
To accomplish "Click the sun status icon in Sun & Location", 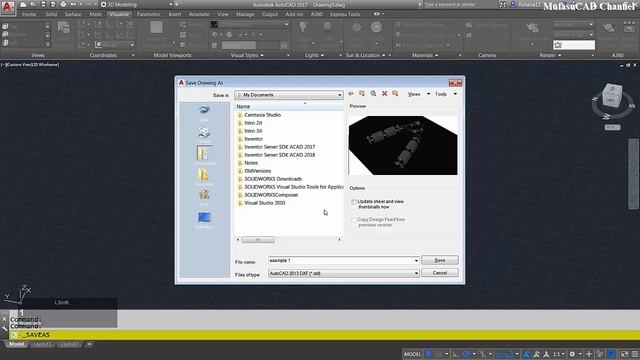I will click(356, 27).
